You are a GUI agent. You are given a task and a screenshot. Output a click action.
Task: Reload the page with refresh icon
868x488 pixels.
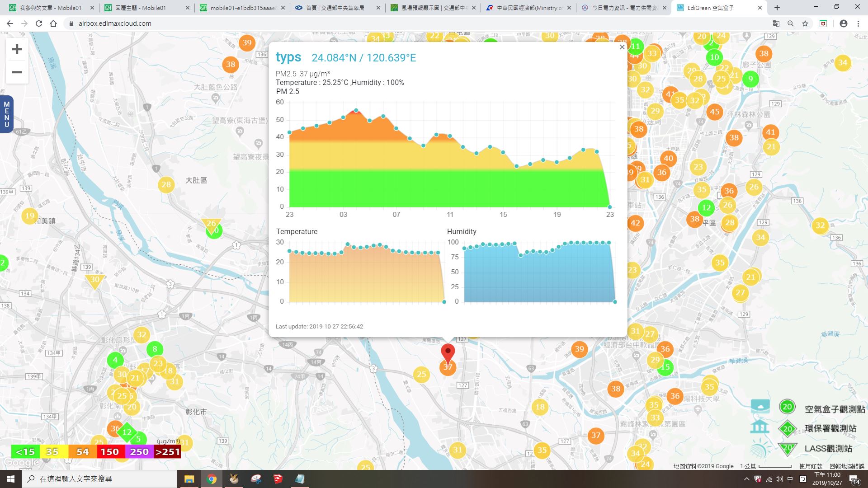point(39,23)
